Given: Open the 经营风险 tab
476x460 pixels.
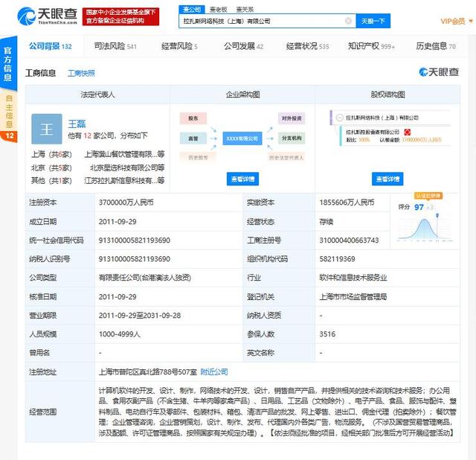Looking at the screenshot, I should point(179,46).
